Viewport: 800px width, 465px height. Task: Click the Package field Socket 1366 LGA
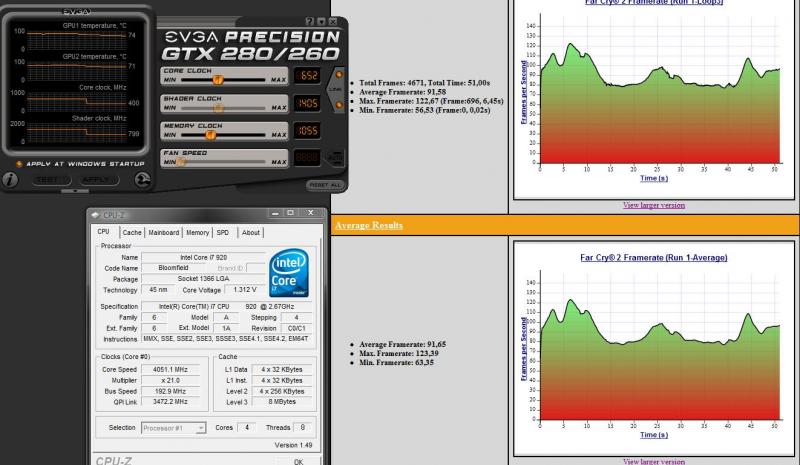click(204, 279)
